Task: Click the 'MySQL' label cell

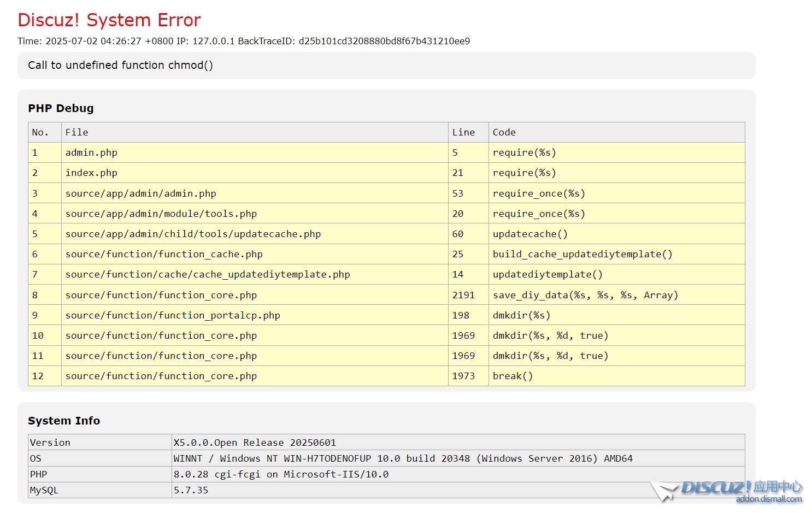Action: click(x=100, y=490)
